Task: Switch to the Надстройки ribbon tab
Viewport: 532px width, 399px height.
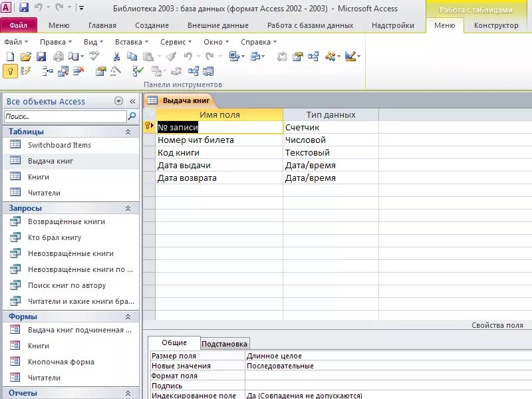Action: 392,25
